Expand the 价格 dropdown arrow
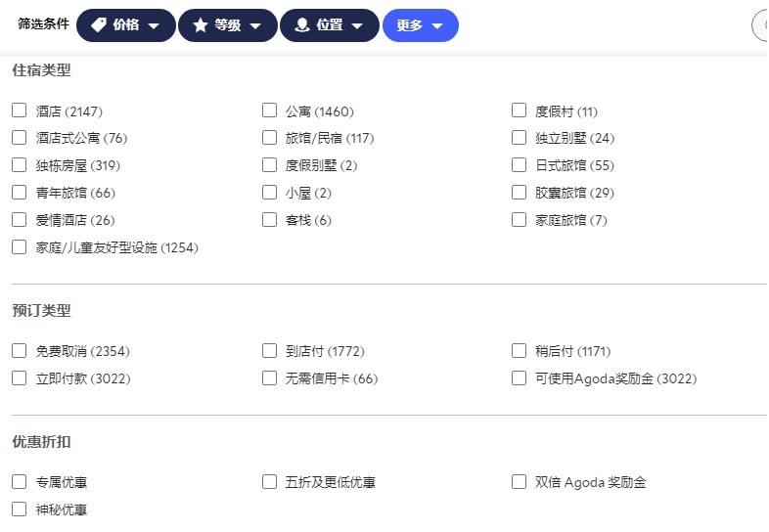The height and width of the screenshot is (532, 769). (x=154, y=26)
